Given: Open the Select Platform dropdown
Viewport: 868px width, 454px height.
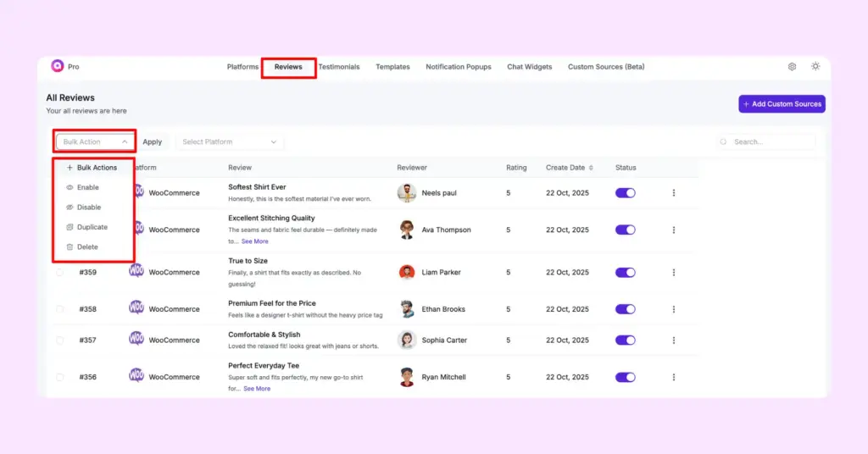Looking at the screenshot, I should pyautogui.click(x=229, y=142).
